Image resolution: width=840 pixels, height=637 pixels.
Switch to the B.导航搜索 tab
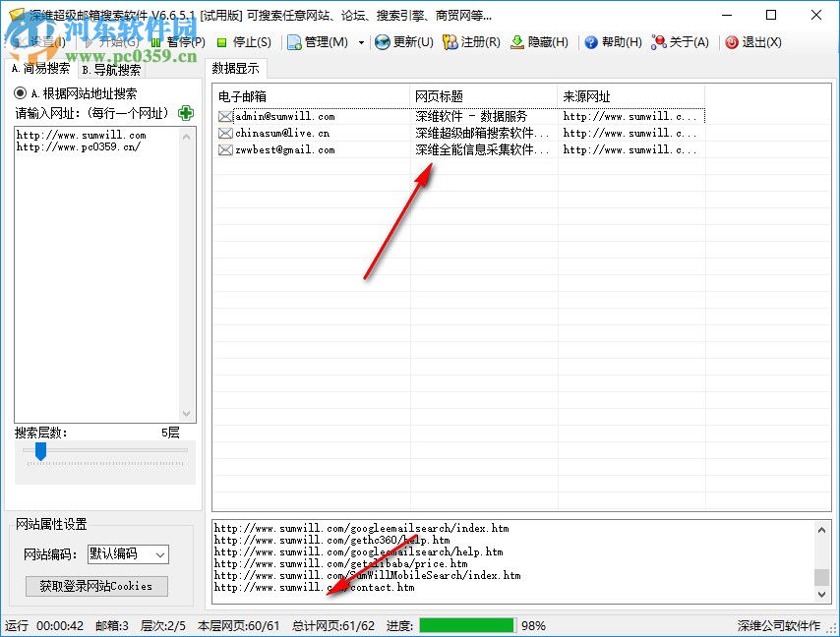coord(111,70)
